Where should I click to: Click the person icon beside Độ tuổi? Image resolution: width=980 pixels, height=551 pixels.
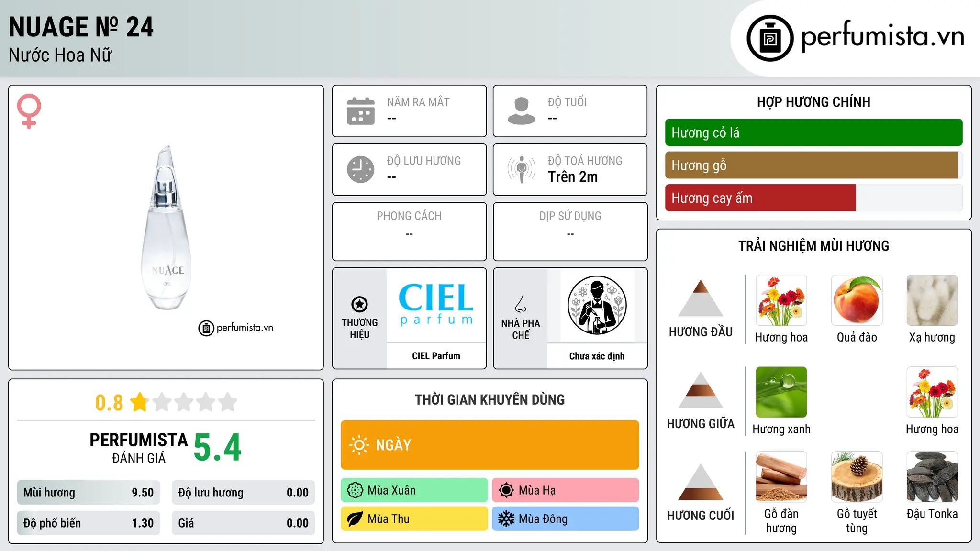pos(522,111)
